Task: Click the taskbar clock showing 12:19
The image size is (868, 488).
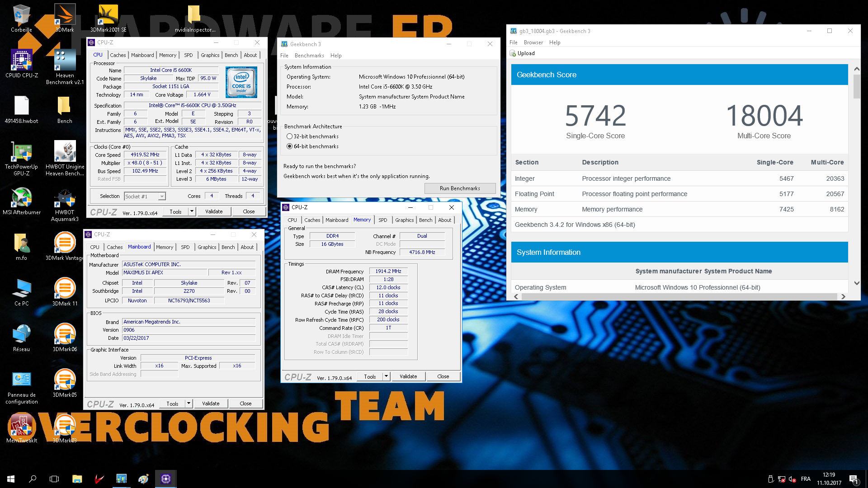Action: [829, 479]
